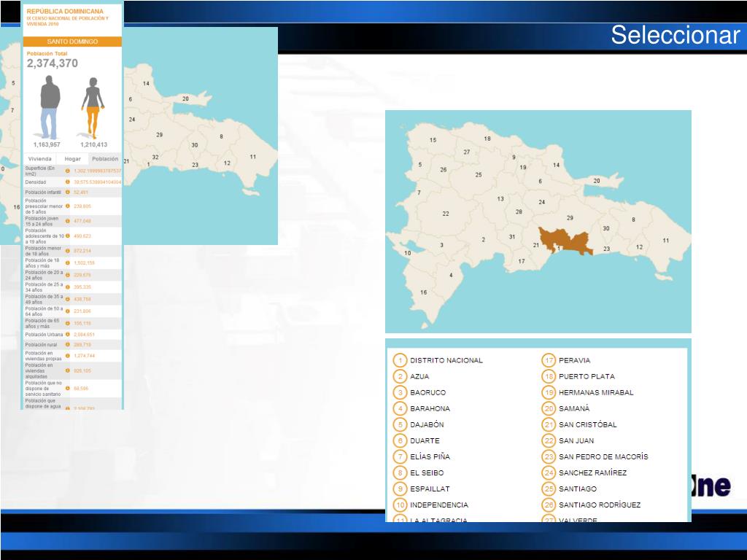Select the circle 17 icon for Peravia
The width and height of the screenshot is (747, 560).
tap(549, 360)
